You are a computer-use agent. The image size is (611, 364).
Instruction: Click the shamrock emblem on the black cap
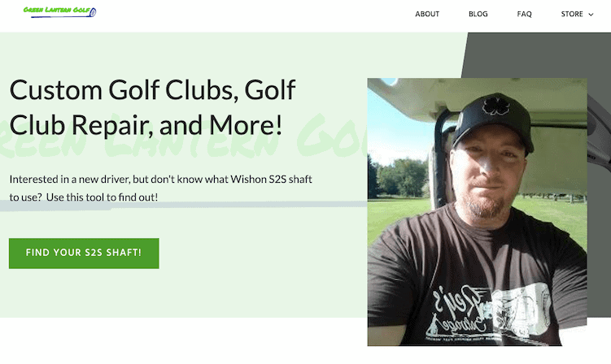pos(495,106)
